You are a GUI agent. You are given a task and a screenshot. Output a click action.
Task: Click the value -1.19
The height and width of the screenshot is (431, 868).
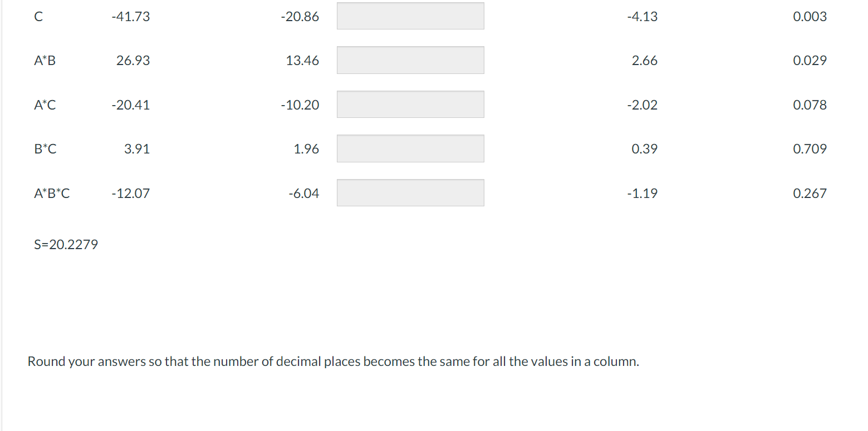(642, 193)
